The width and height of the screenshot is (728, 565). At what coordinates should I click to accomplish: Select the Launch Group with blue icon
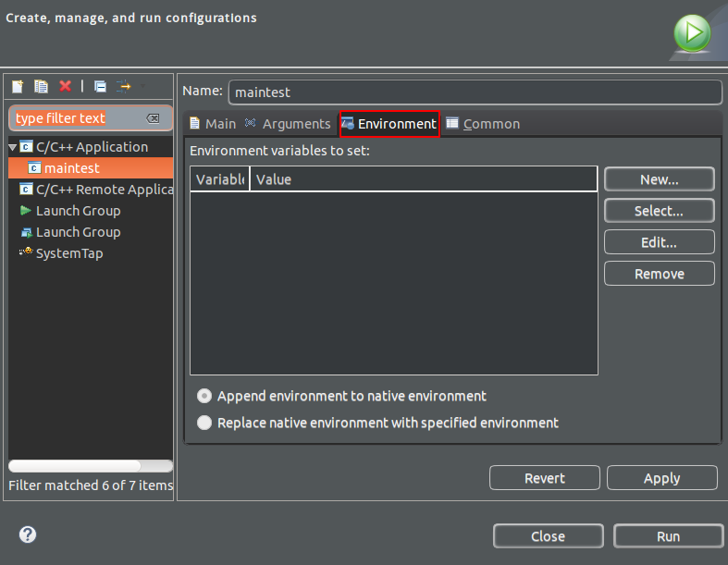[78, 232]
